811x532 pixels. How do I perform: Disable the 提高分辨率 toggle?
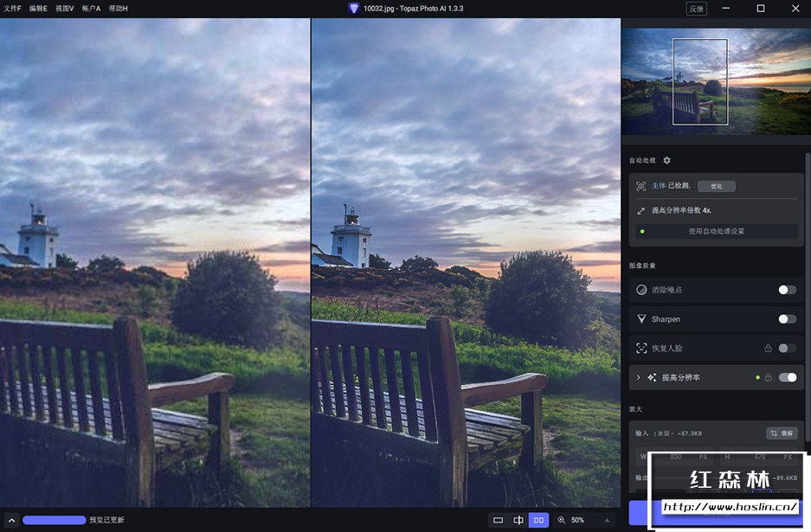tap(788, 377)
